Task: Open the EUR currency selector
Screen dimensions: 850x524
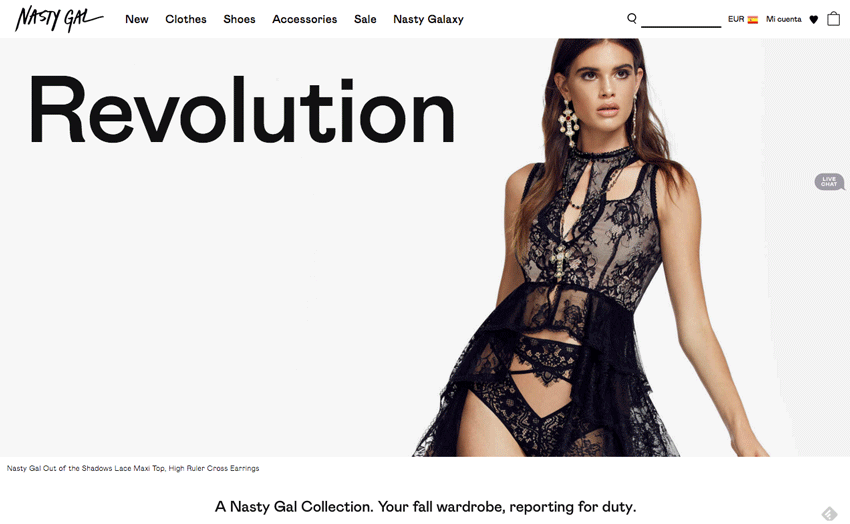Action: click(736, 19)
